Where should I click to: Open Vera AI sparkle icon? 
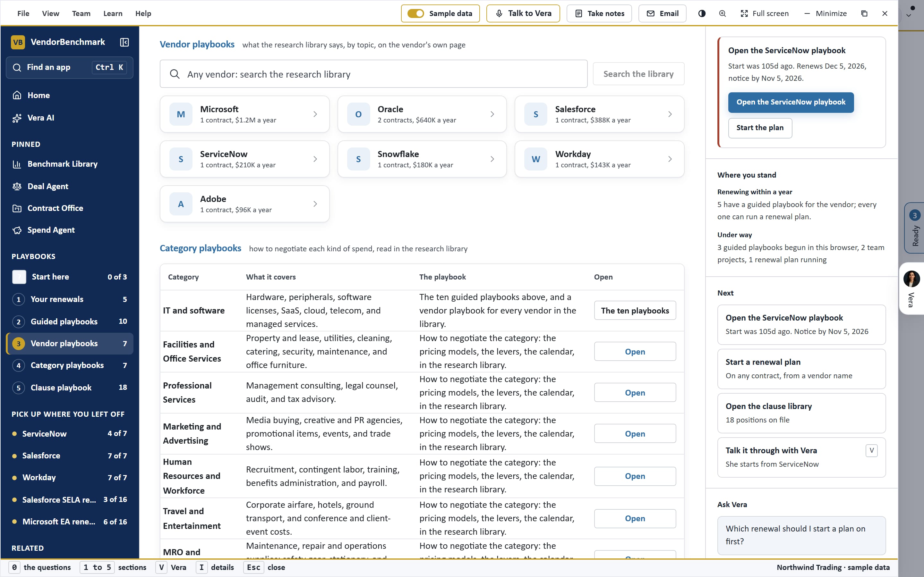pyautogui.click(x=17, y=118)
